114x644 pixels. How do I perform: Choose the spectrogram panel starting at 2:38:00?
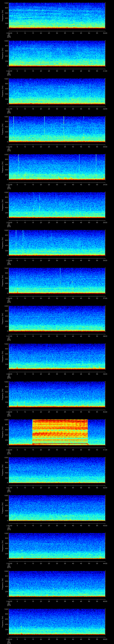pyautogui.click(x=57, y=356)
